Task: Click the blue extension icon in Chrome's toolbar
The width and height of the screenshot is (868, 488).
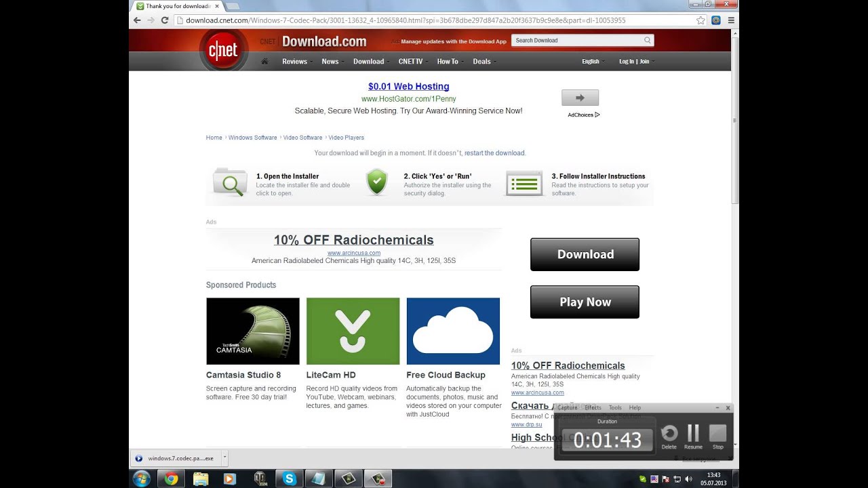Action: (716, 20)
